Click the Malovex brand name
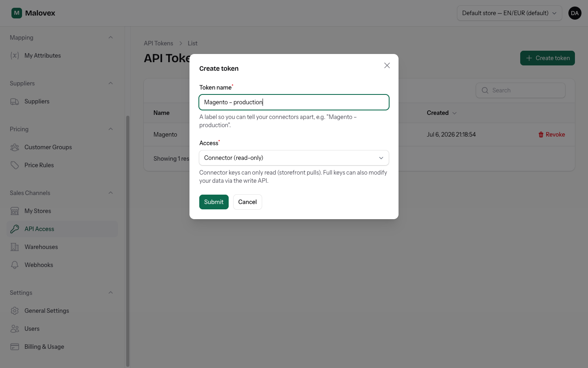Screen dimensions: 588x368 pyautogui.click(x=40, y=13)
